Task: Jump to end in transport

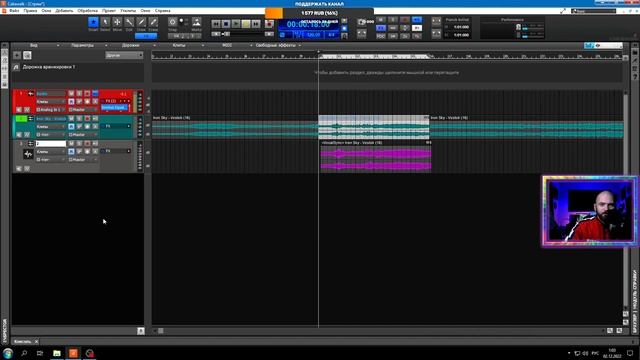Action: tap(256, 24)
